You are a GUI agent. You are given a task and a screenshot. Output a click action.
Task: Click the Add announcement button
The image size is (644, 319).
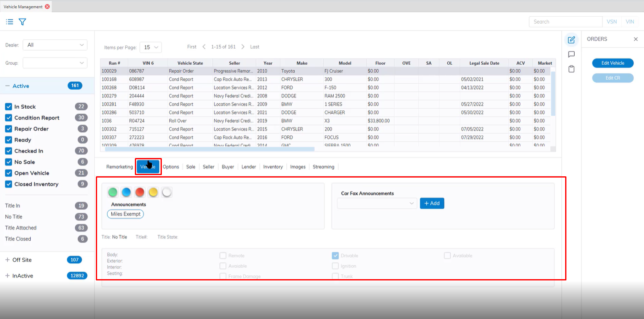432,203
